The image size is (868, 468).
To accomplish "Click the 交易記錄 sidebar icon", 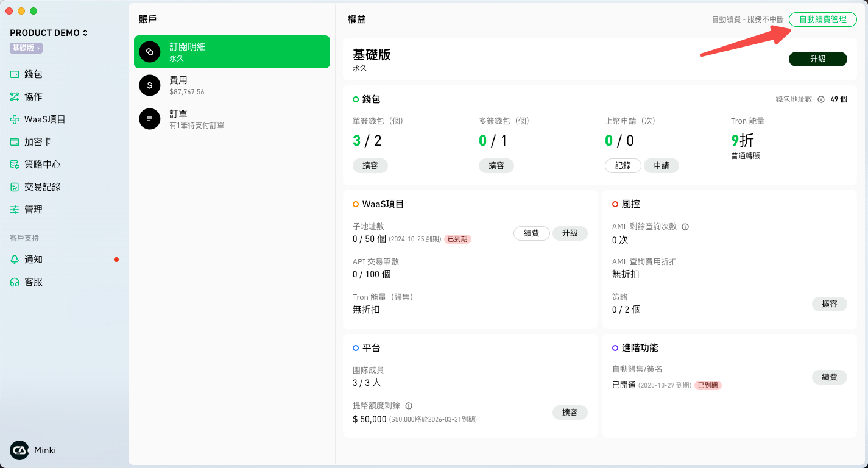I will 15,187.
